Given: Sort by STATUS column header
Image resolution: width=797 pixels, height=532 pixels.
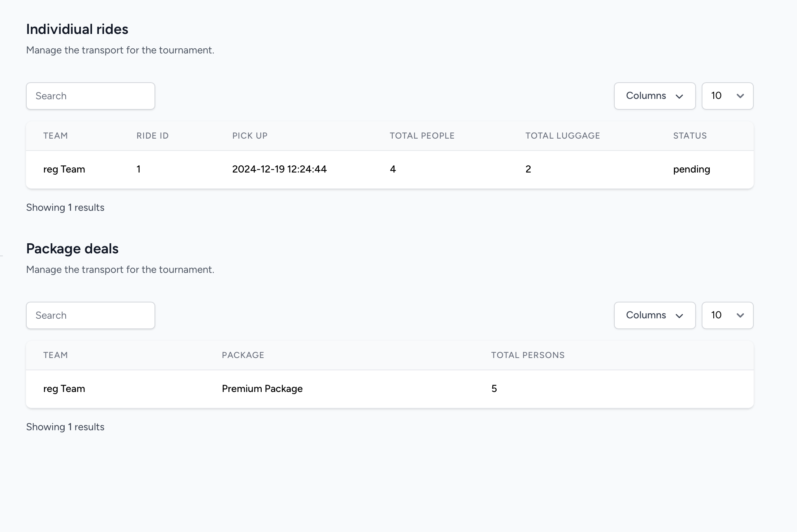Looking at the screenshot, I should tap(690, 136).
